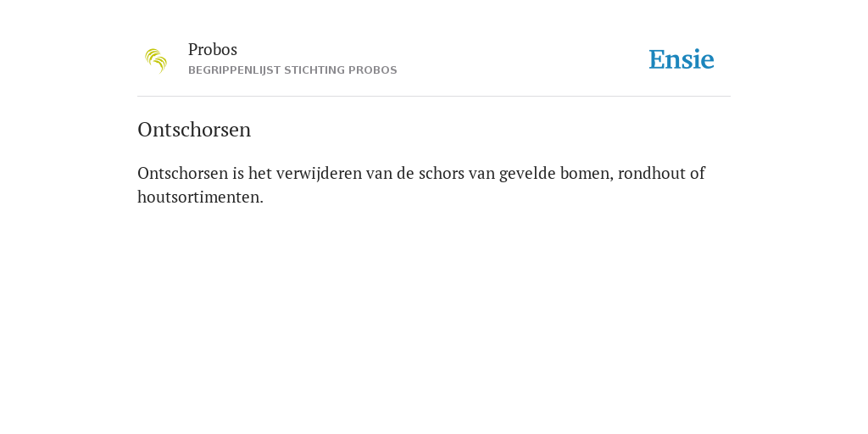The image size is (868, 434).
Task: Click 'Ontschorsen' at the start of the paragraph
Action: pos(183,173)
